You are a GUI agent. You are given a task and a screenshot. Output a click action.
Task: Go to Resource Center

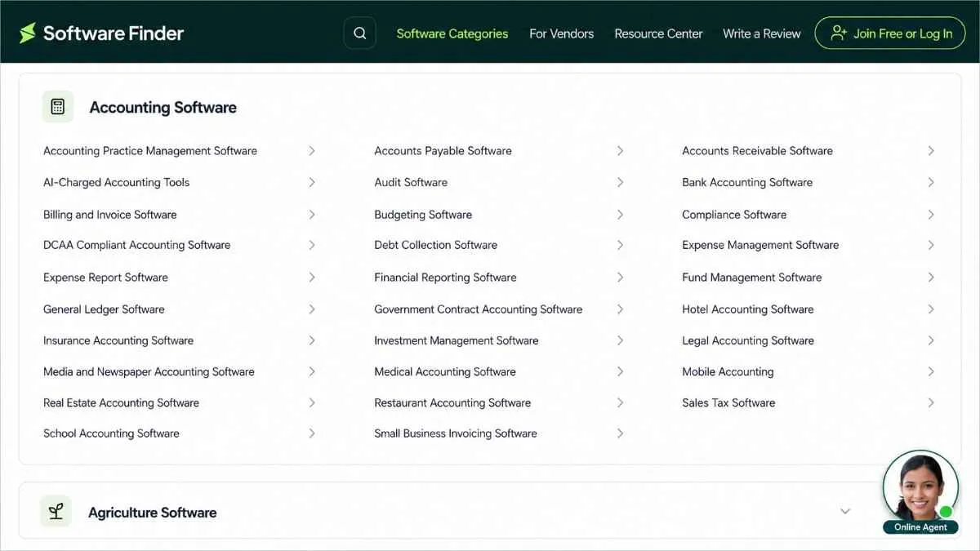click(x=658, y=33)
